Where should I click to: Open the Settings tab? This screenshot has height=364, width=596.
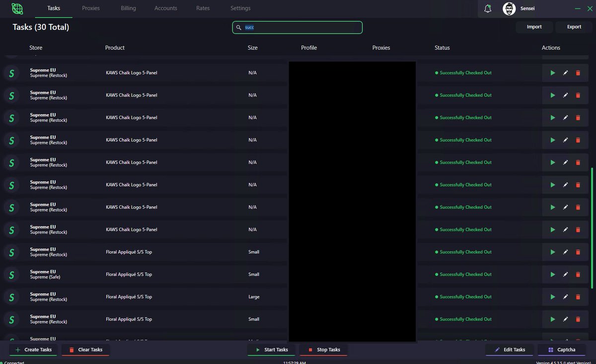click(x=240, y=8)
